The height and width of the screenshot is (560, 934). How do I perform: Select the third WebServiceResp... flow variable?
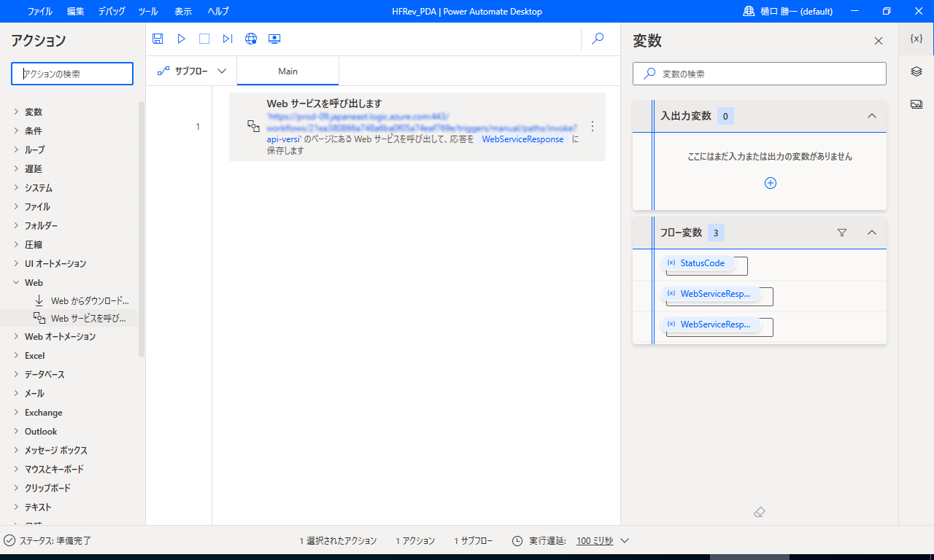711,324
